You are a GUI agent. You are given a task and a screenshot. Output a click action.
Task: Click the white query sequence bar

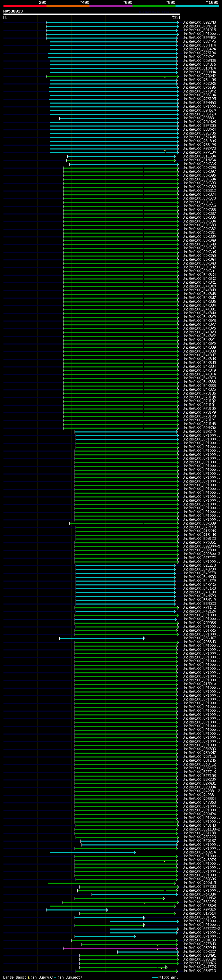(x=92, y=15)
